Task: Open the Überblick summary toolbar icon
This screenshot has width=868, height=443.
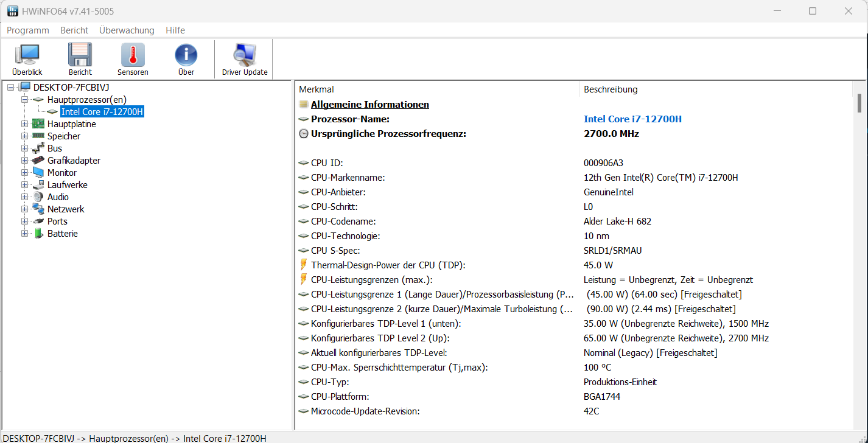Action: (x=27, y=59)
